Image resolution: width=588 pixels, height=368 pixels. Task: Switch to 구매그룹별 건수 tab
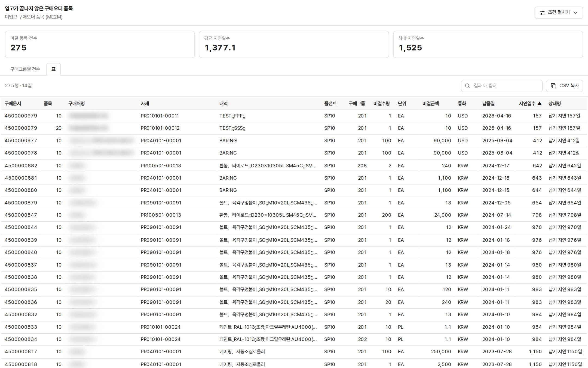[x=25, y=69]
